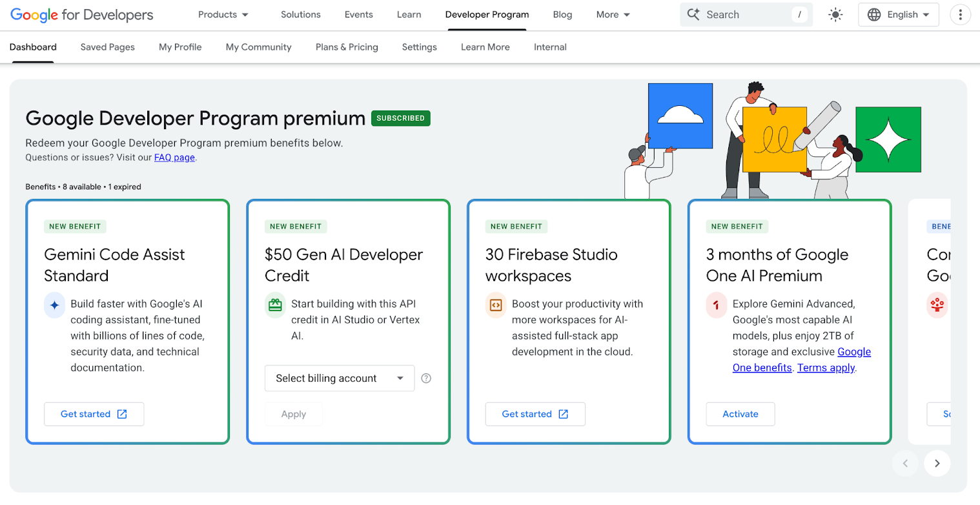Viewport: 980px width, 505px height.
Task: Click the disabled Apply button
Action: click(294, 414)
